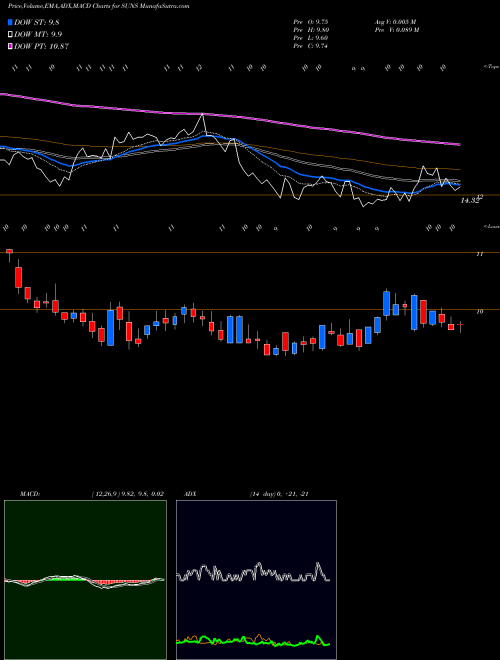Click the magenta DOW PT legend swatch

10,46
